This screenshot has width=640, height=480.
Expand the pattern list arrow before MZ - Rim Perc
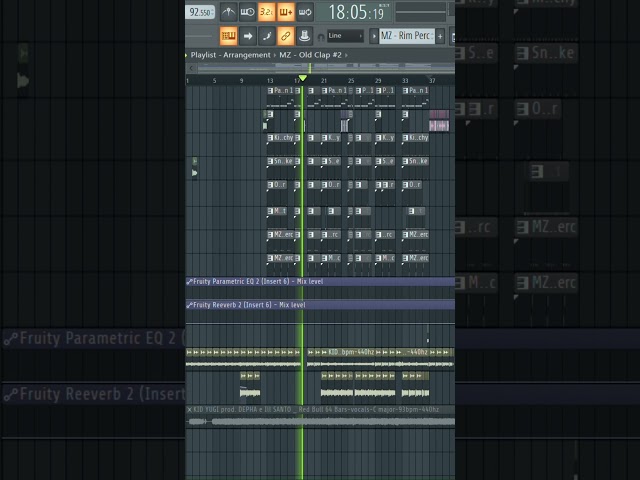373,36
